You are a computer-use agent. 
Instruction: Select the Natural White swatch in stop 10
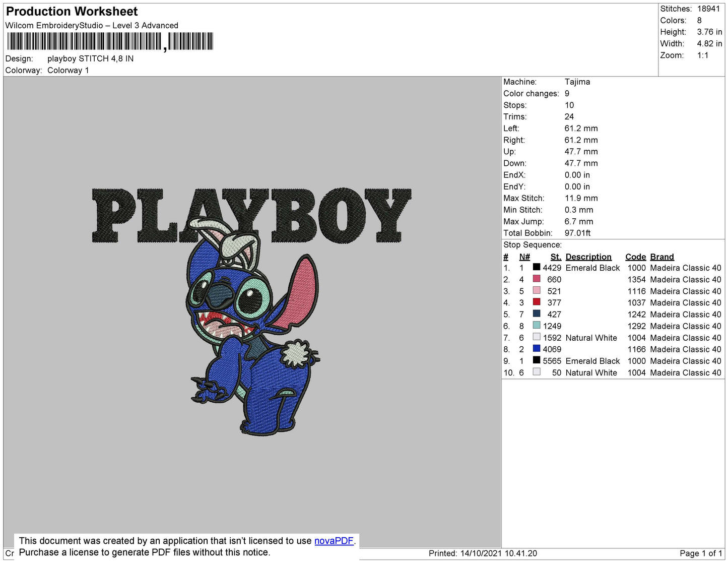tap(537, 372)
